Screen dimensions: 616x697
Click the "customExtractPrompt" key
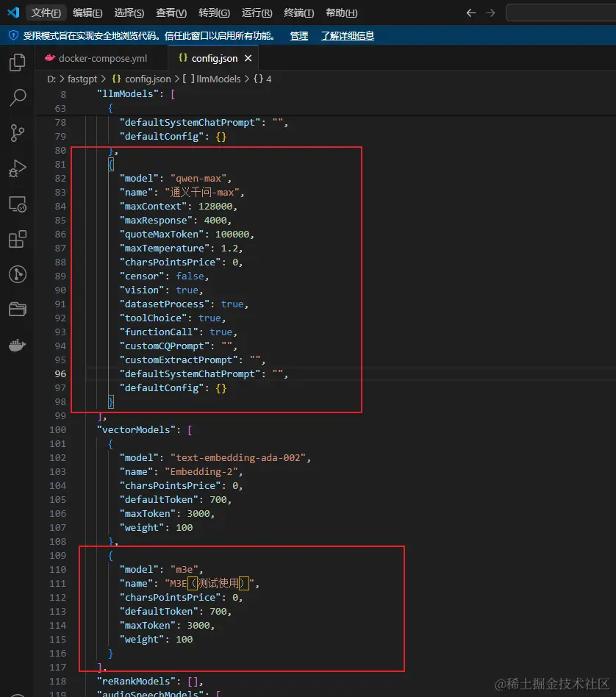click(x=179, y=360)
